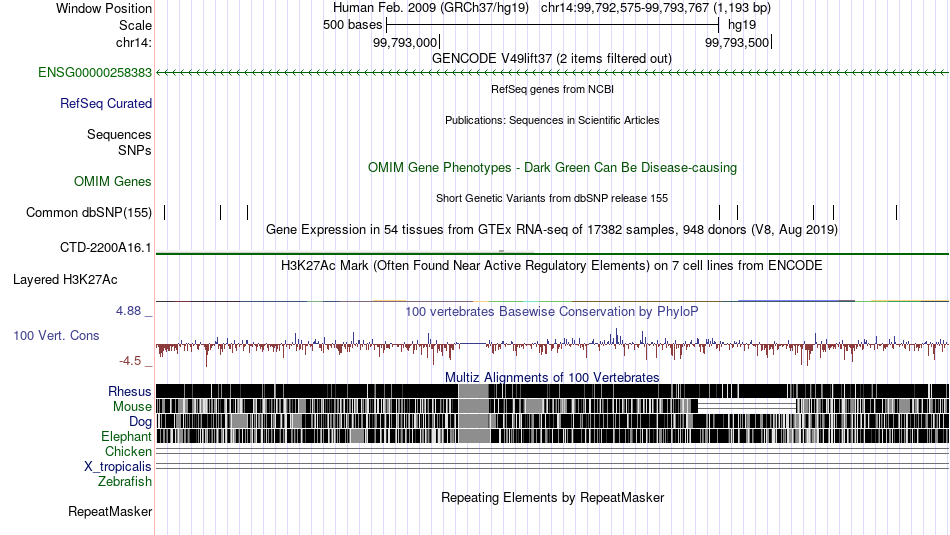Click the CTD-2200A16.1 GTEx label
This screenshot has width=950, height=535.
point(105,248)
